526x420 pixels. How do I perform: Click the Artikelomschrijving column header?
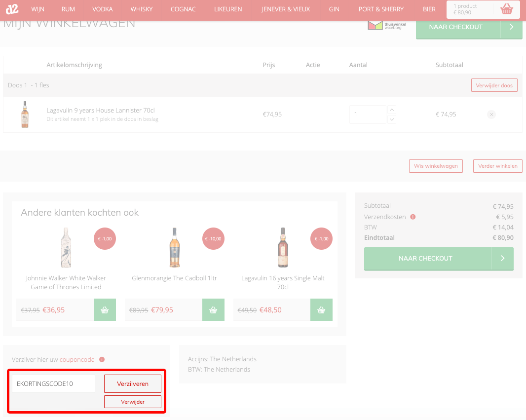click(x=74, y=65)
